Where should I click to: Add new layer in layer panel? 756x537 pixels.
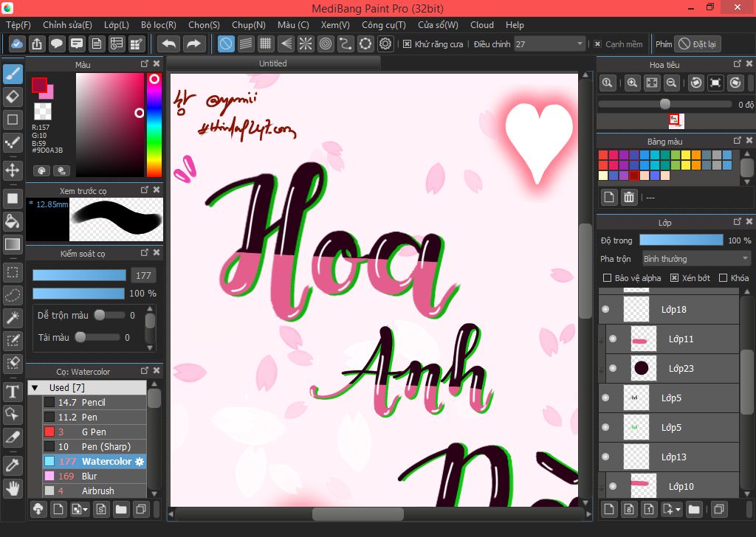coord(609,509)
